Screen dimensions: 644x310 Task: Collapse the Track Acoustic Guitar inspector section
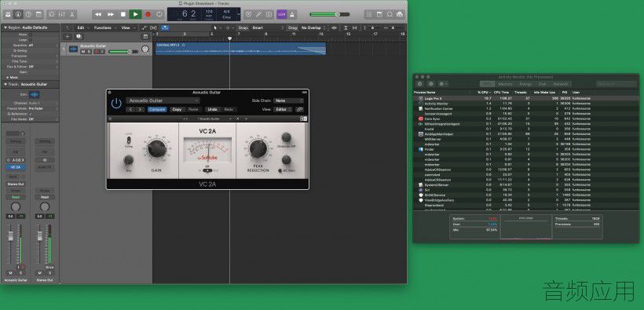click(5, 84)
